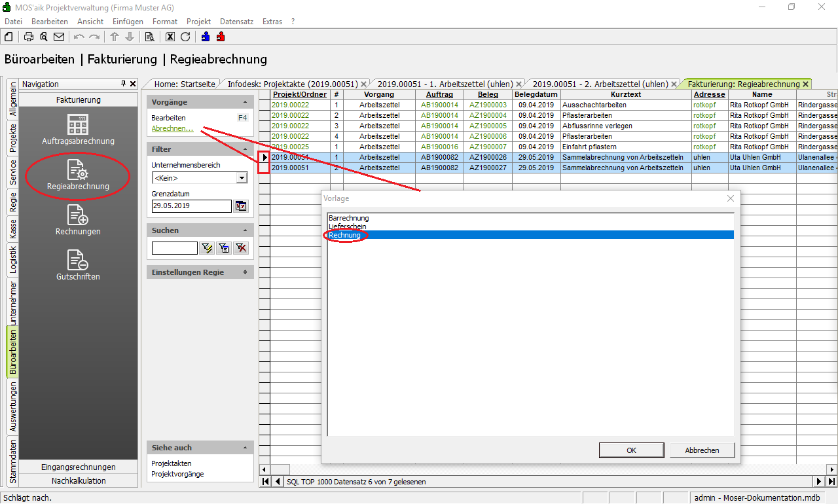Click the refresh icon in the toolbar
The height and width of the screenshot is (504, 838).
point(185,37)
